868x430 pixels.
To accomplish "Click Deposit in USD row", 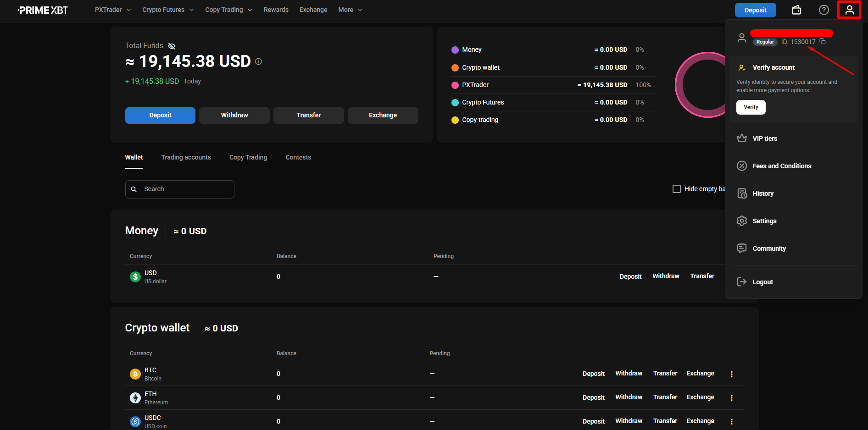I will [x=630, y=276].
